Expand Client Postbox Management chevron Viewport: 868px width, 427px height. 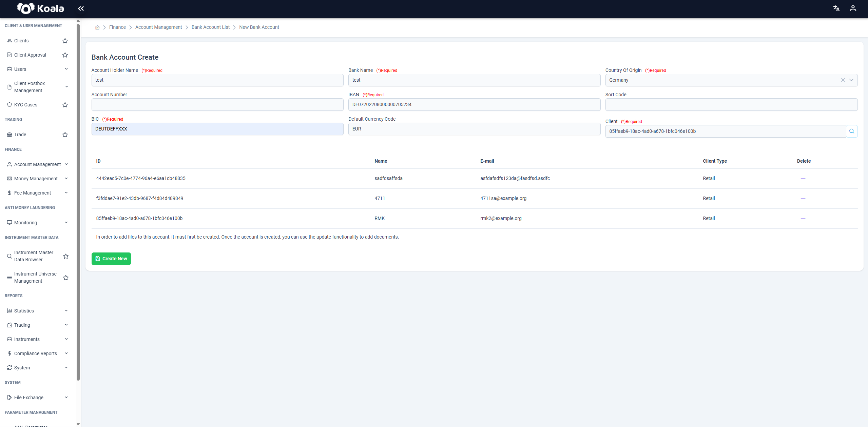(66, 87)
